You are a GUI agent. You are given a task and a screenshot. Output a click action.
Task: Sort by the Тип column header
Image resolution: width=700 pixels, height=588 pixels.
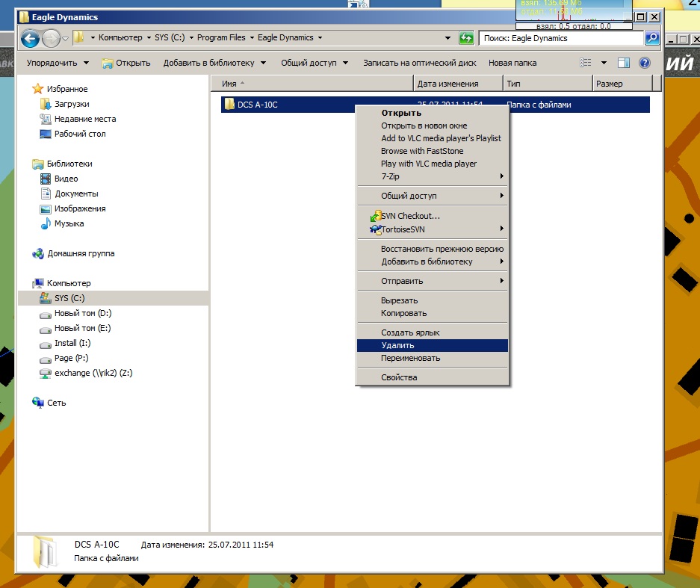[548, 84]
